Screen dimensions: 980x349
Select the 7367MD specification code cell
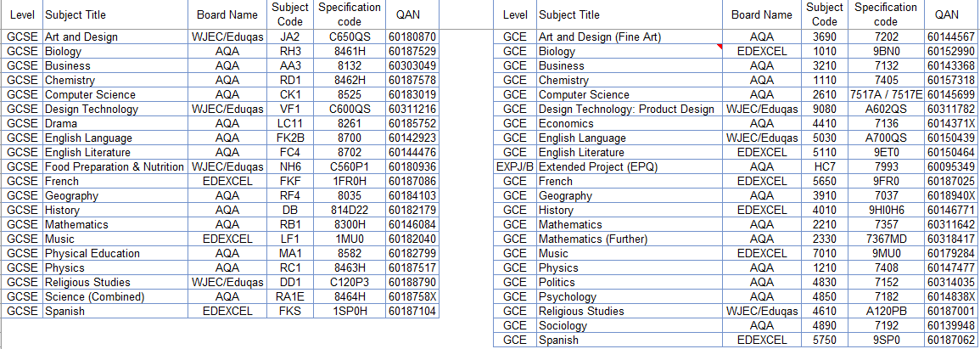pyautogui.click(x=887, y=239)
